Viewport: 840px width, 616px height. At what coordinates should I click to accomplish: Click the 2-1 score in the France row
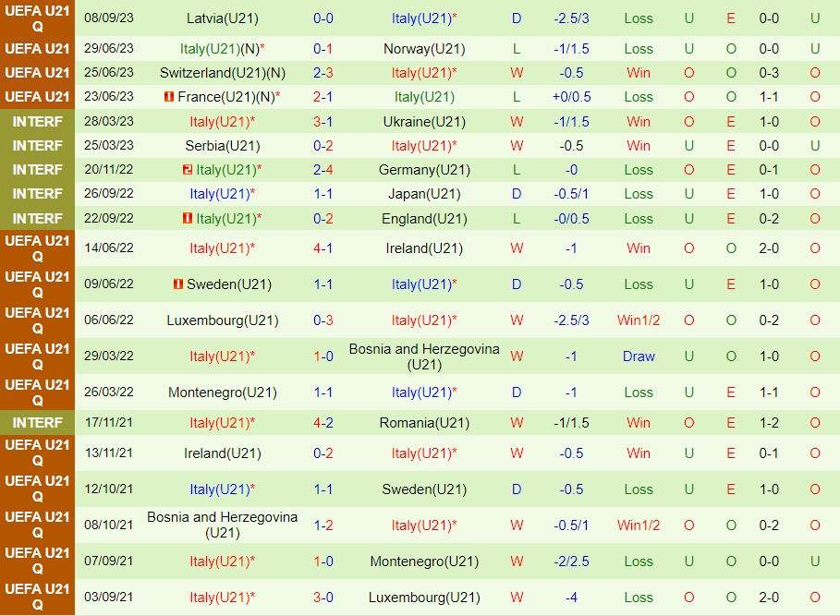pyautogui.click(x=323, y=97)
